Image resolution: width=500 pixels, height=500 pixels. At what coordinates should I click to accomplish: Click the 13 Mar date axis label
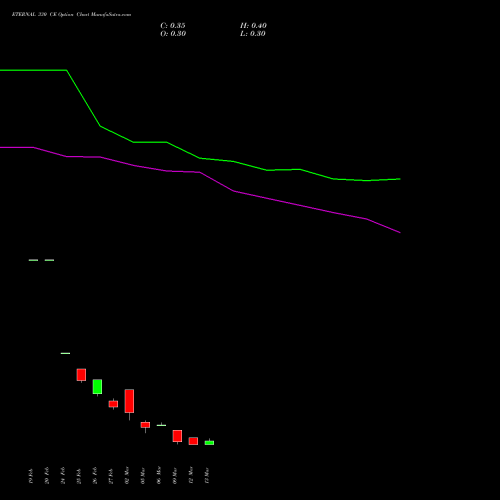pos(207,476)
